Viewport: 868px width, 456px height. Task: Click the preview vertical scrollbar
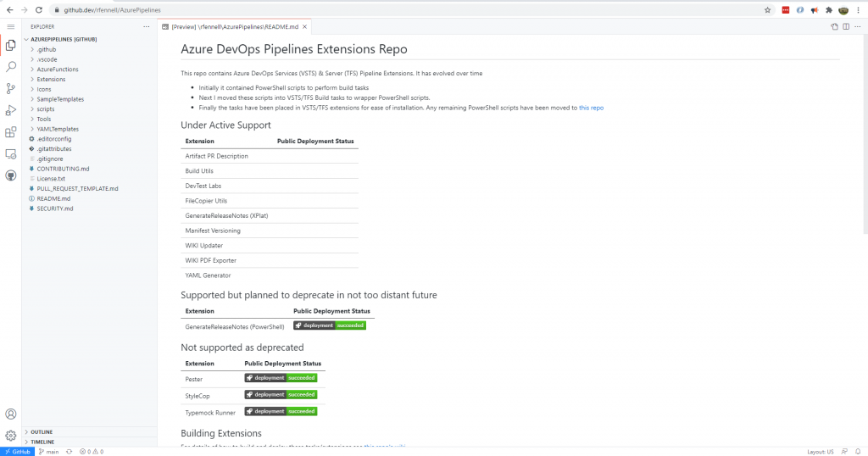click(x=865, y=136)
